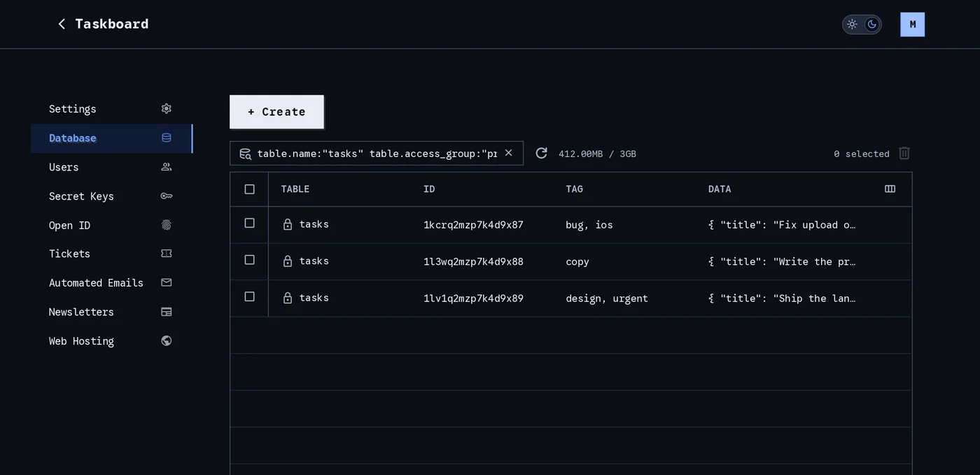Viewport: 980px width, 475px height.
Task: Check the row tagged design, urgent
Action: tap(249, 296)
